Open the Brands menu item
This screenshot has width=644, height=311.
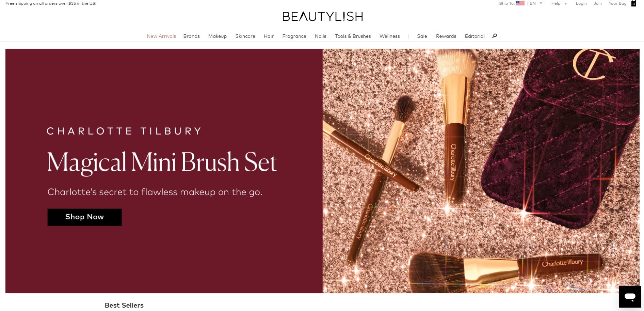[191, 36]
